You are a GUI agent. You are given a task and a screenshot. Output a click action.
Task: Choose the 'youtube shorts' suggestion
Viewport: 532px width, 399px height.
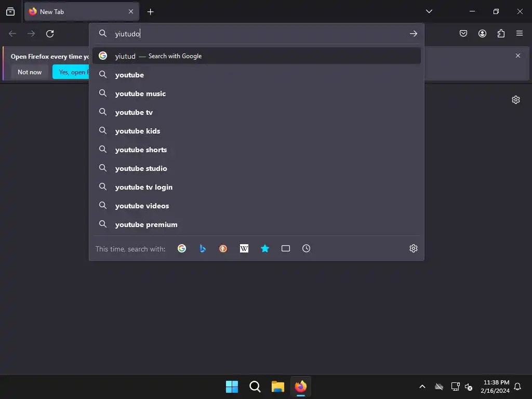(x=257, y=150)
